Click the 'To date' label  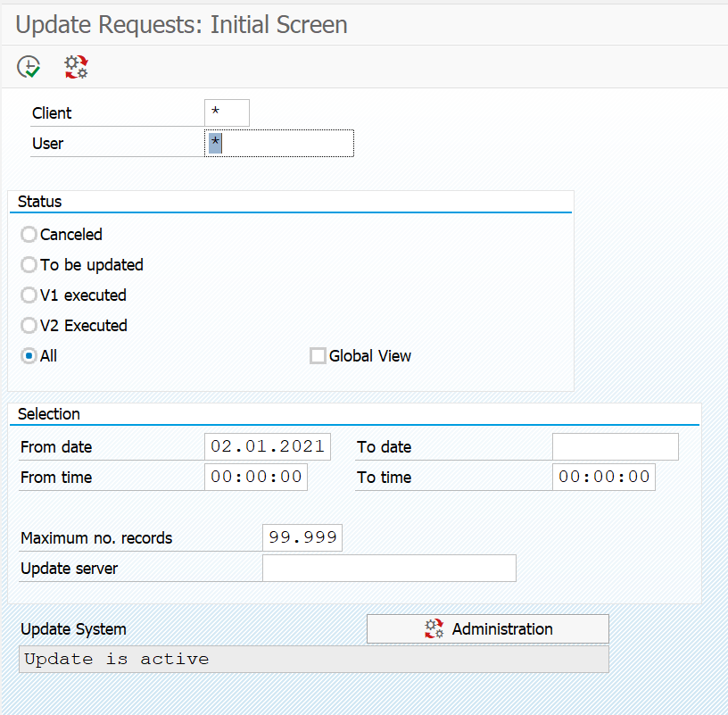(384, 447)
